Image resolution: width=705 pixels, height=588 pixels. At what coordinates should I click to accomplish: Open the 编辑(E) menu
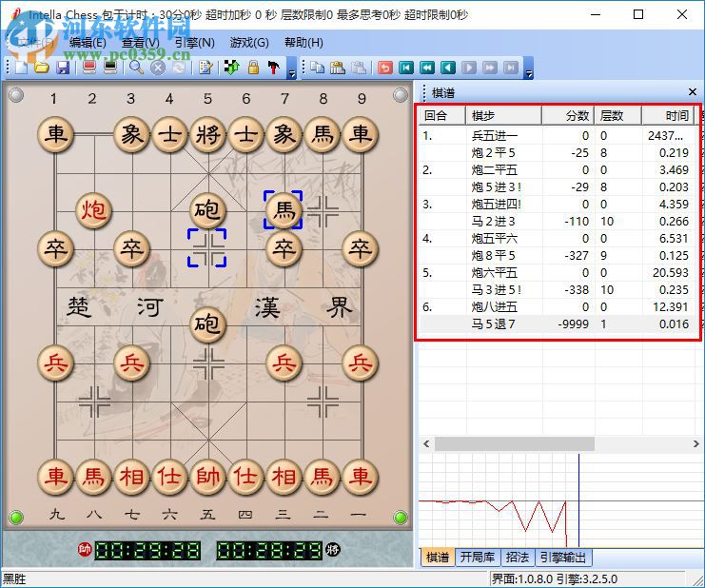coord(88,43)
